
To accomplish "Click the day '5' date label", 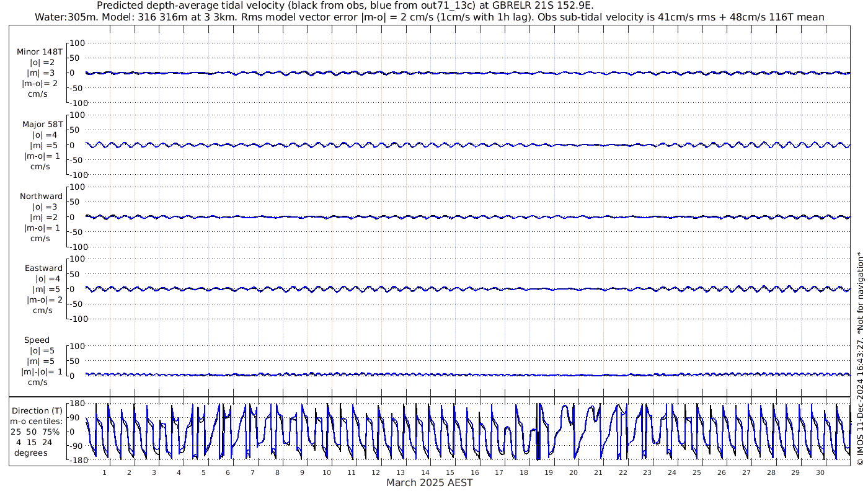I will tap(203, 472).
